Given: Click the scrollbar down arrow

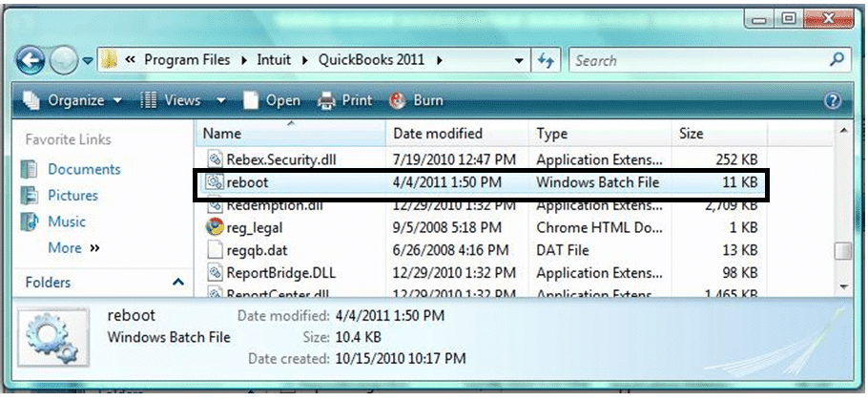Looking at the screenshot, I should tap(843, 286).
